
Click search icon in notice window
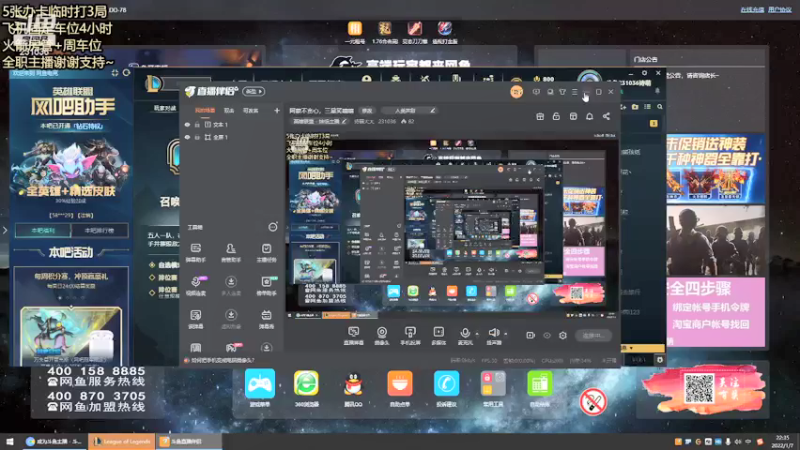(x=660, y=107)
